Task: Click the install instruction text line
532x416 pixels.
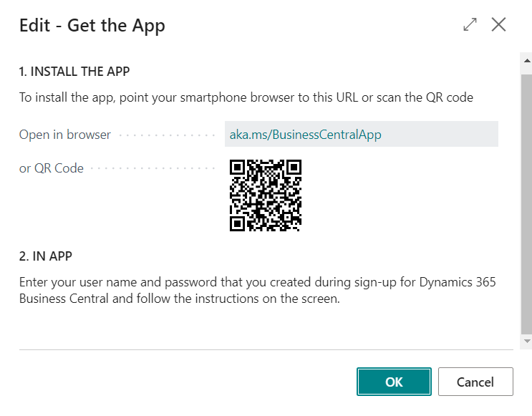Action: [x=246, y=97]
